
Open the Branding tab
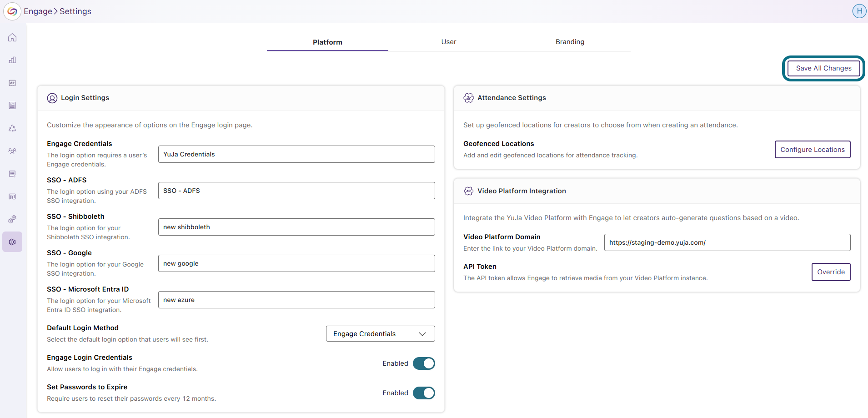(570, 41)
